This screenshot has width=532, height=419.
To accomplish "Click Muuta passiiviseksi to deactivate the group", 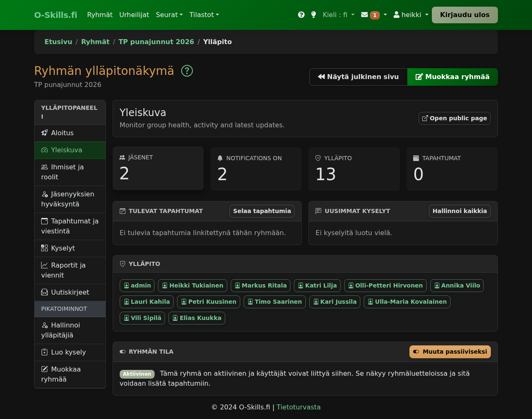I will pyautogui.click(x=450, y=352).
